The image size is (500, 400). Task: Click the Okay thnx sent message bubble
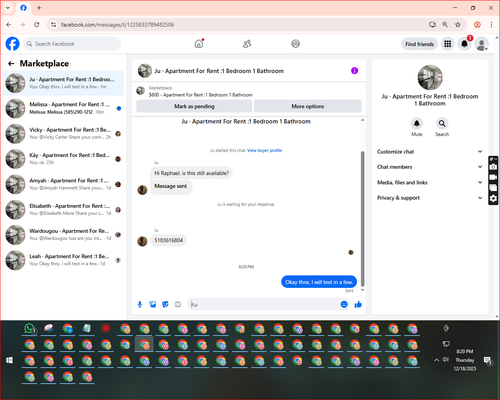tap(319, 282)
